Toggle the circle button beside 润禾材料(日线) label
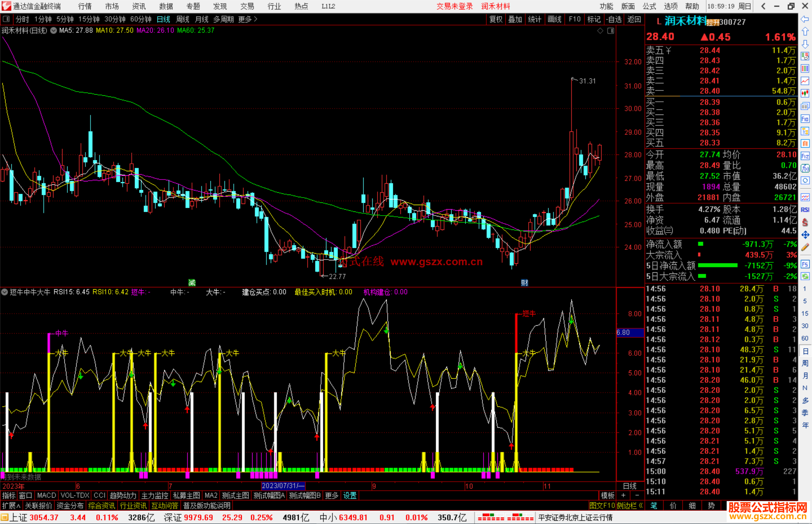812x524 pixels. coord(54,30)
